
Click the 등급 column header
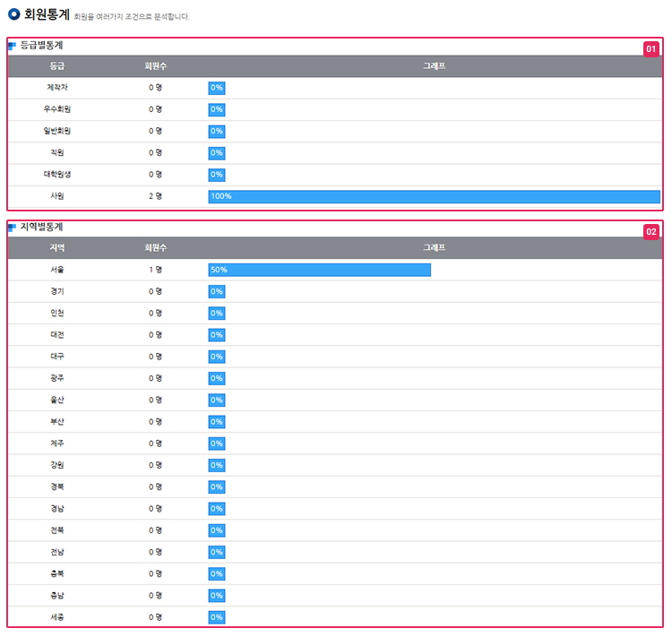point(57,66)
